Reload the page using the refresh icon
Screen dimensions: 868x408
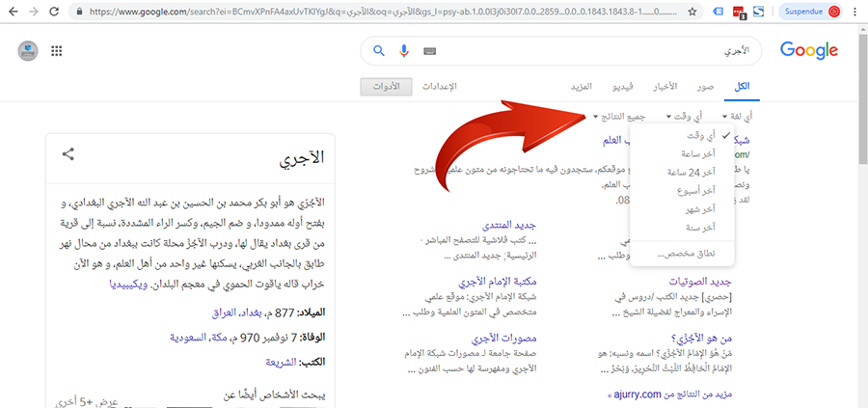pyautogui.click(x=55, y=13)
